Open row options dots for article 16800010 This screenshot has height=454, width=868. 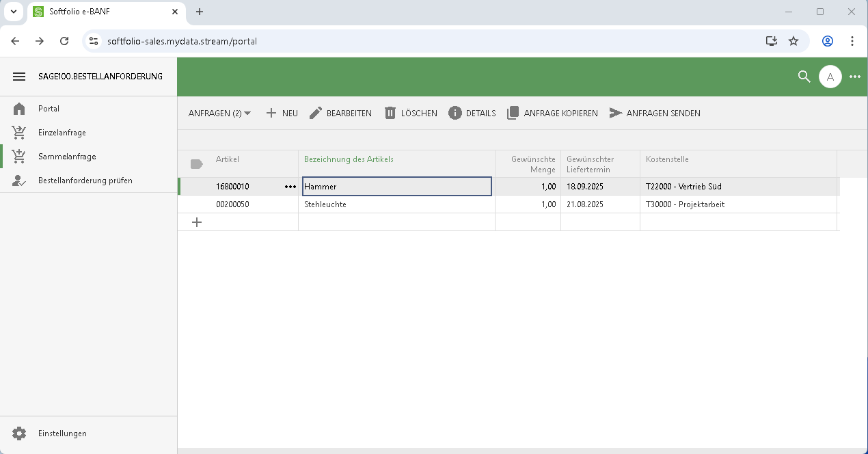[290, 187]
